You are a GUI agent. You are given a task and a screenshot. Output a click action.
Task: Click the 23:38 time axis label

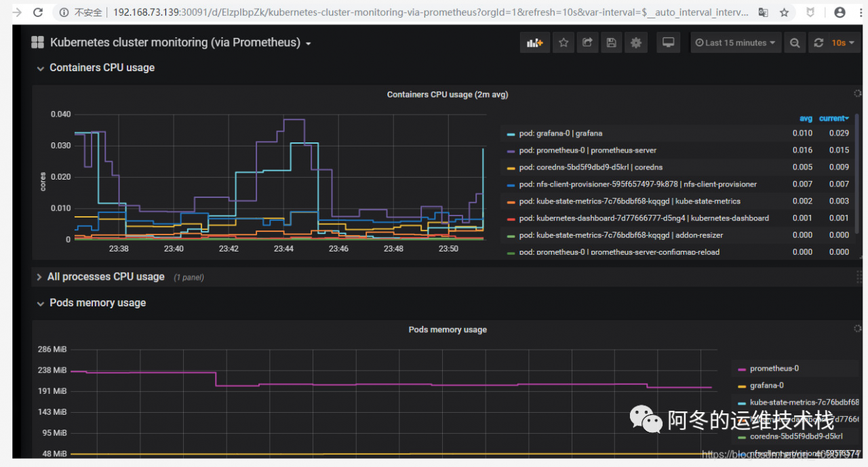[119, 249]
